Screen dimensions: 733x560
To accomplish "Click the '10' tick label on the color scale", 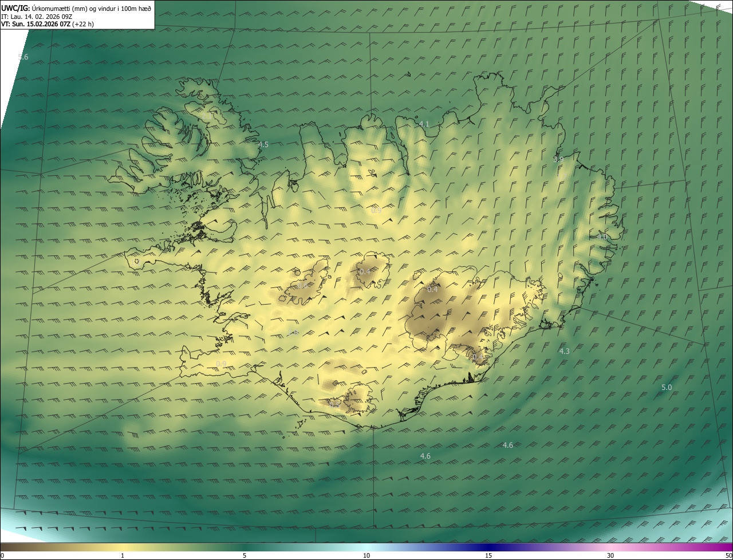I will click(x=366, y=556).
